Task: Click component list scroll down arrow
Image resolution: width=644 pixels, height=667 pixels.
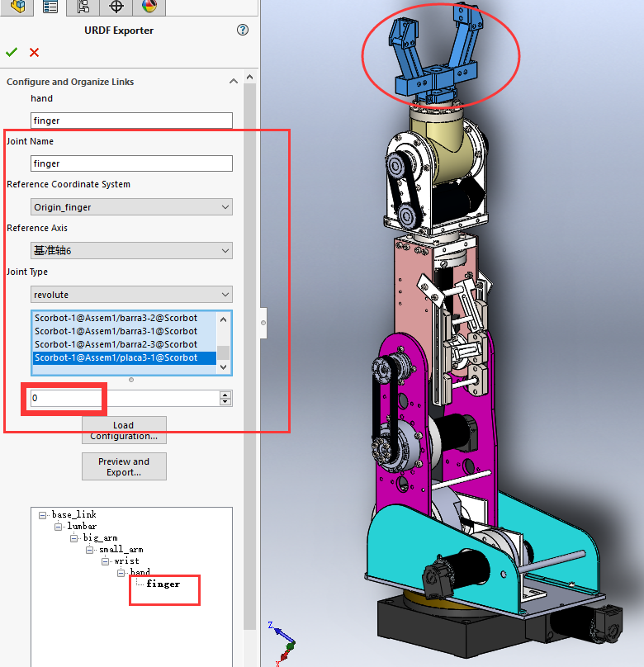Action: tap(224, 367)
